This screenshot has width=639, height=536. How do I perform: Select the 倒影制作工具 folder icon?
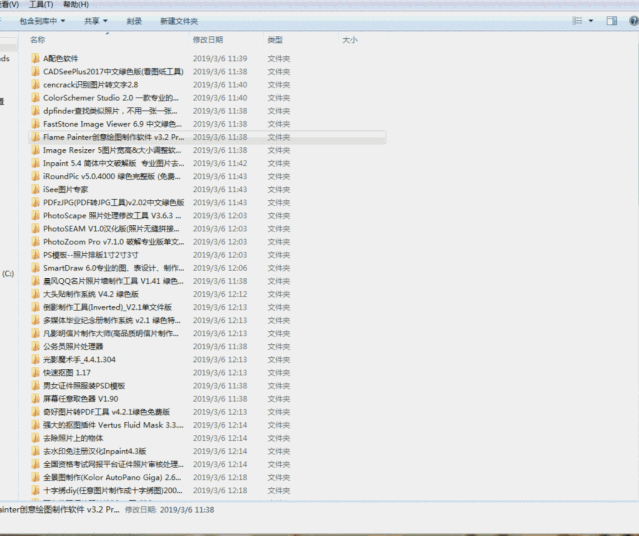[x=36, y=307]
